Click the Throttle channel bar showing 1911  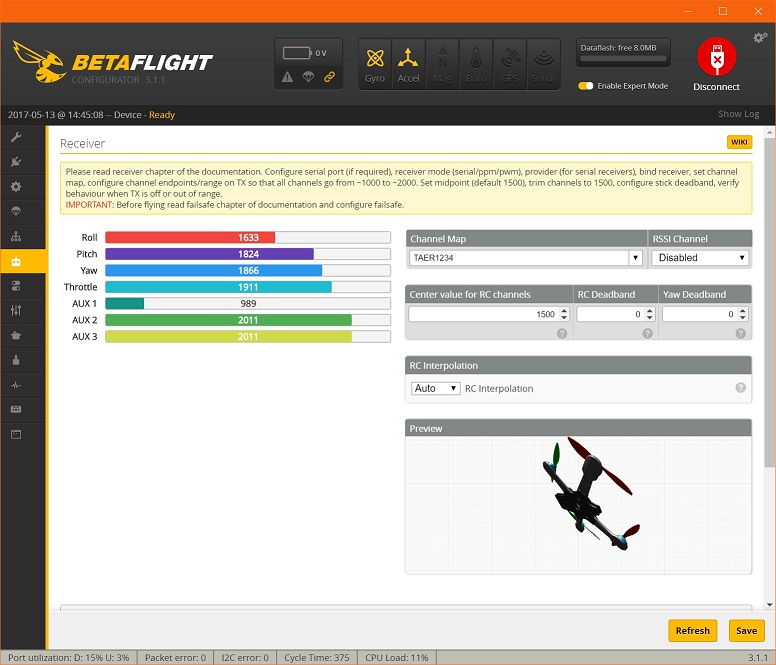248,287
